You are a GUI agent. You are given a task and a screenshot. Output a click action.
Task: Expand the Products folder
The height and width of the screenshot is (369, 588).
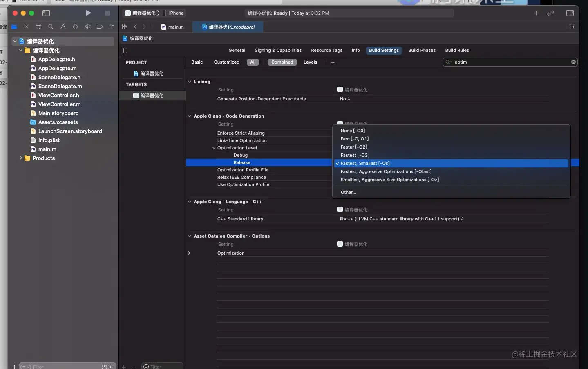[x=20, y=158]
